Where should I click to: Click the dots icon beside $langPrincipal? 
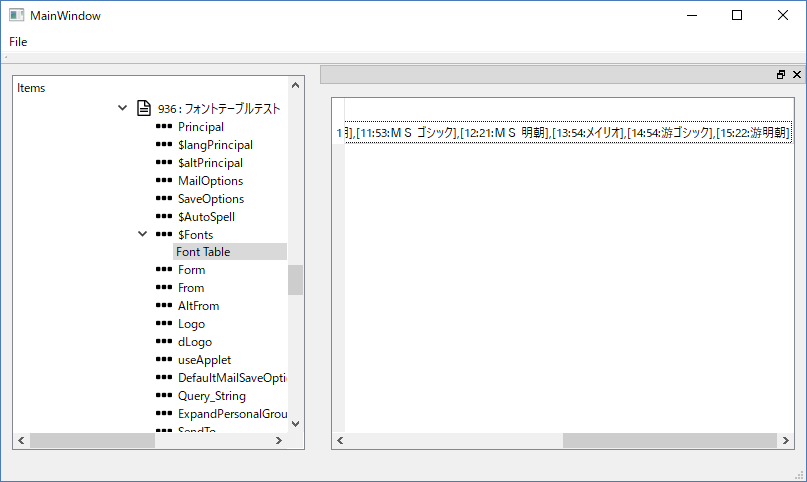164,144
